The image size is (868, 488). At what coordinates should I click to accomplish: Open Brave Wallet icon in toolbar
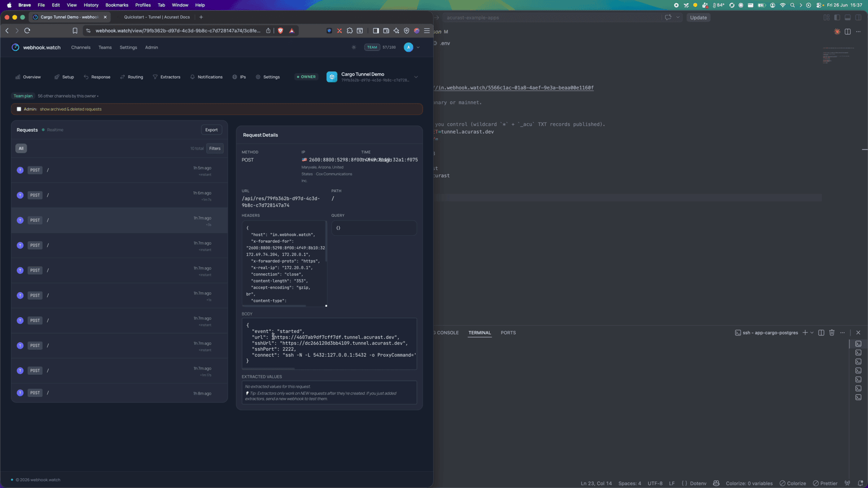386,31
